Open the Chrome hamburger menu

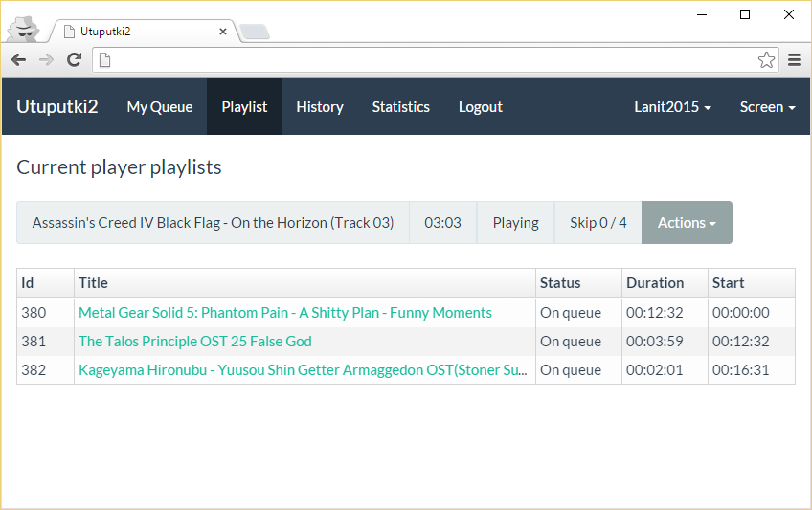795,60
